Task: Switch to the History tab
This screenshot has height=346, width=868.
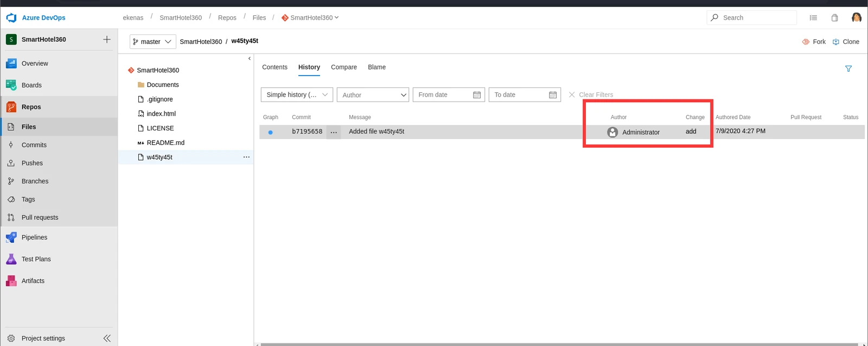Action: [309, 67]
